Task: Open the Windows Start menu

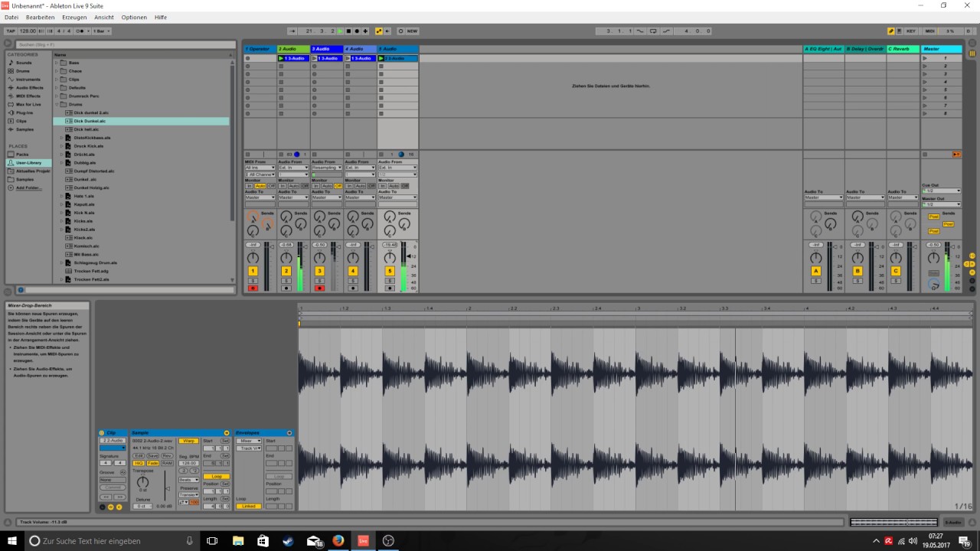Action: pos(11,541)
